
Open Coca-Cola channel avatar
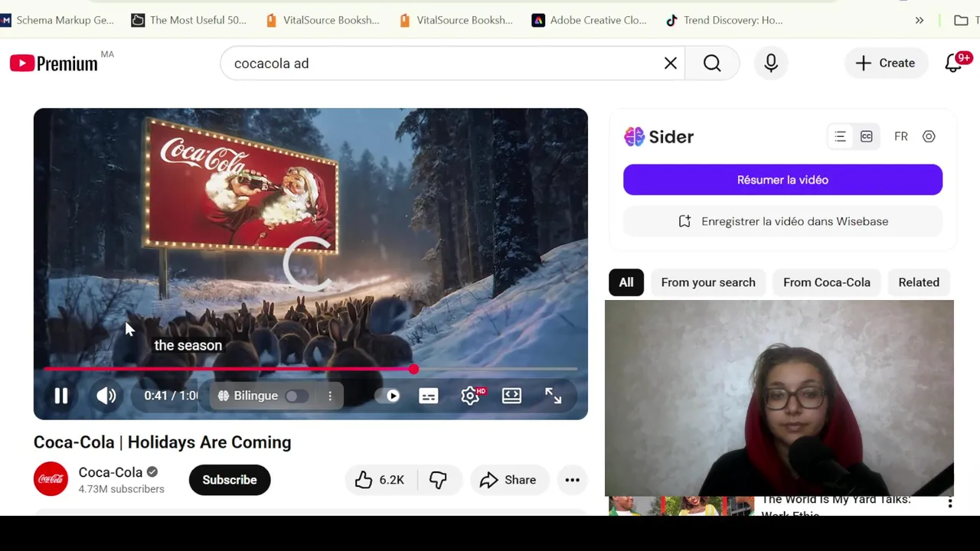(x=51, y=479)
